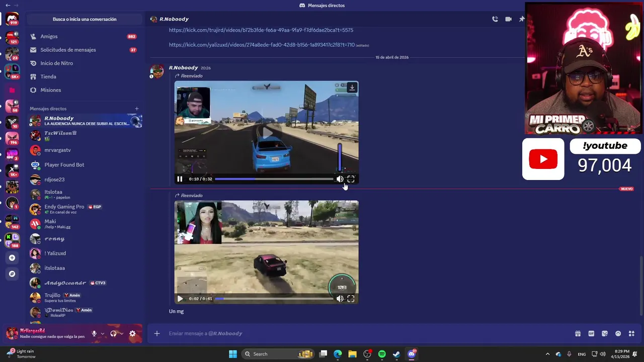Open user settings gear
Viewport: 644px width, 362px height.
pos(132,333)
